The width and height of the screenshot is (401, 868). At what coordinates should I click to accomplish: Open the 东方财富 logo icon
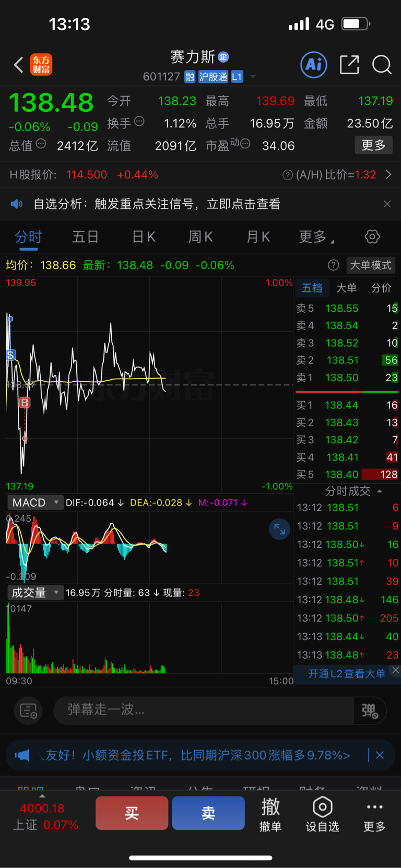click(x=41, y=65)
